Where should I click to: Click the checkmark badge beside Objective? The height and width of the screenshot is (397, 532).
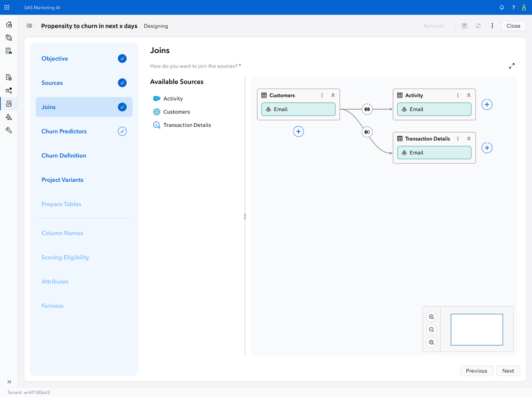tap(122, 58)
